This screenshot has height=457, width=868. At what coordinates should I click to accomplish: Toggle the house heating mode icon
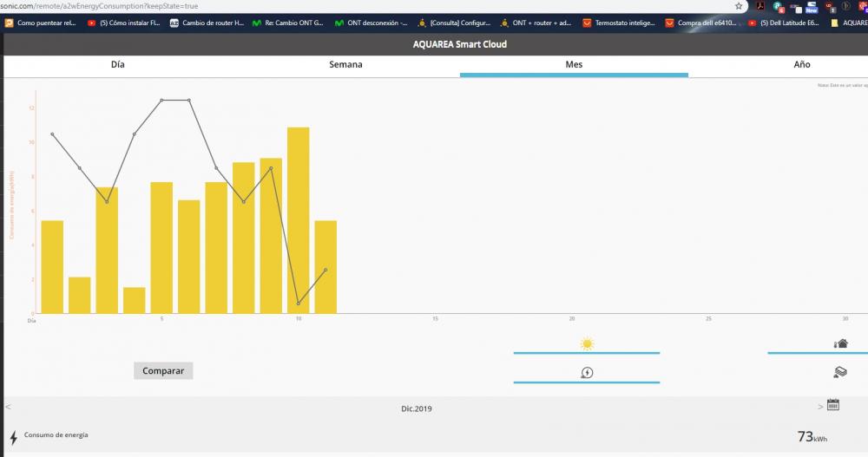click(x=841, y=343)
